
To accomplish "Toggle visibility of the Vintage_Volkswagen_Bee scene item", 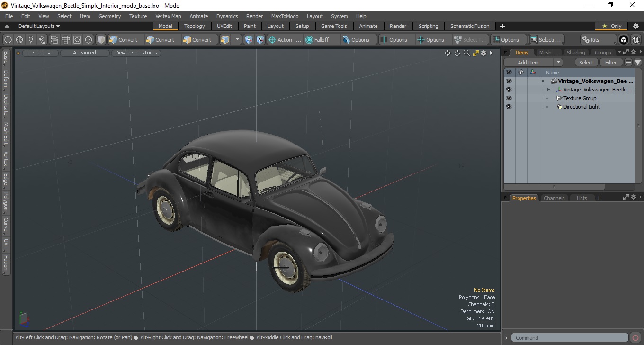I will click(509, 81).
